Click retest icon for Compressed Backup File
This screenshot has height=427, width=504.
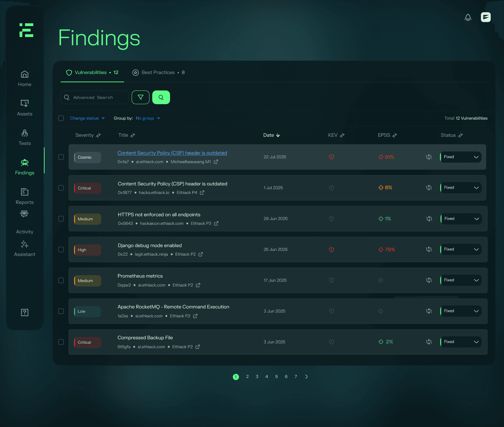[x=429, y=342]
